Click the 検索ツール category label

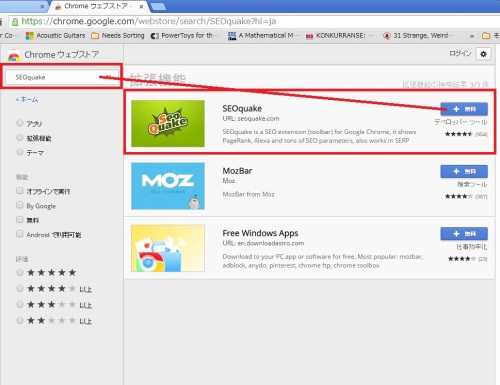click(472, 184)
